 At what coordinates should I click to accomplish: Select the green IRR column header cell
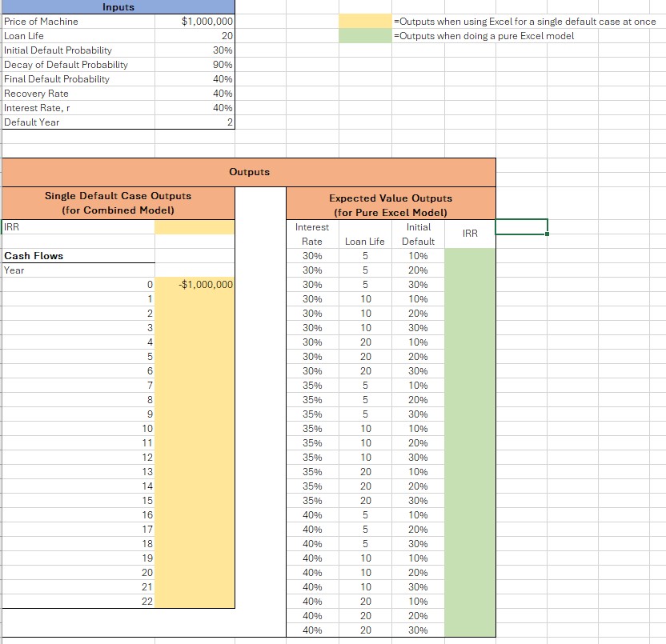471,234
